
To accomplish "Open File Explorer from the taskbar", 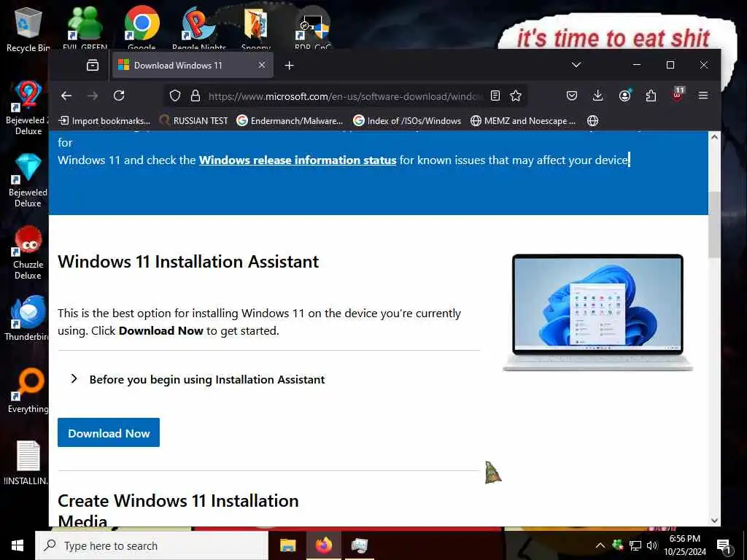I will [287, 545].
